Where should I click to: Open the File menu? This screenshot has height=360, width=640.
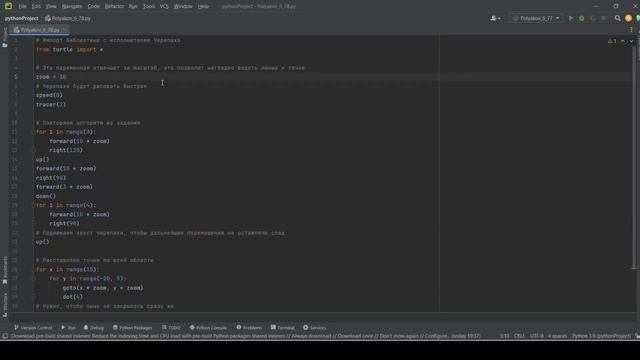(x=22, y=6)
